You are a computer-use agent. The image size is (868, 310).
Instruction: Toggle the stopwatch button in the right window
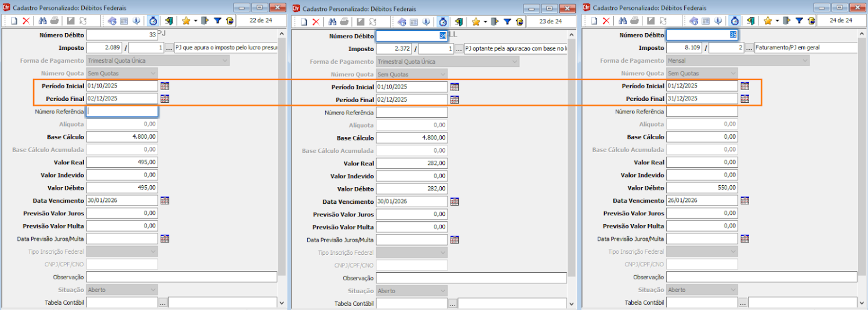[x=735, y=21]
